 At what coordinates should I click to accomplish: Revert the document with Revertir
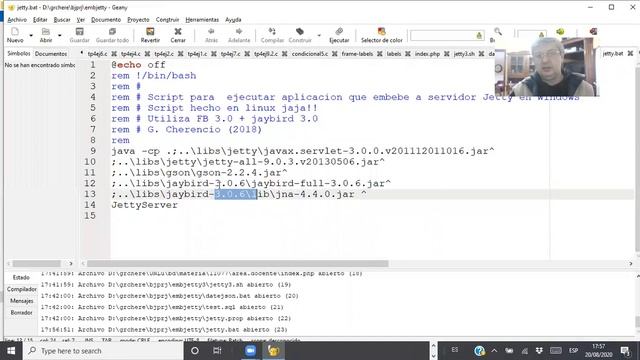[x=150, y=35]
